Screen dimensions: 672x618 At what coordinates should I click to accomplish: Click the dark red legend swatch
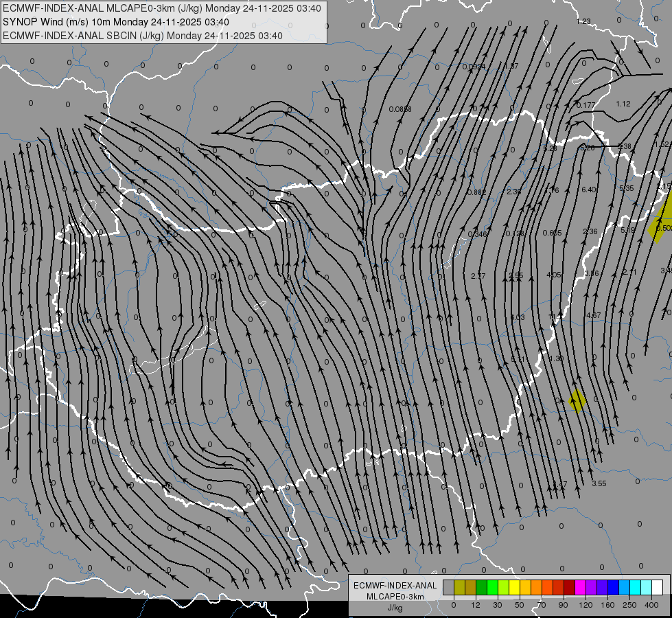pyautogui.click(x=570, y=587)
